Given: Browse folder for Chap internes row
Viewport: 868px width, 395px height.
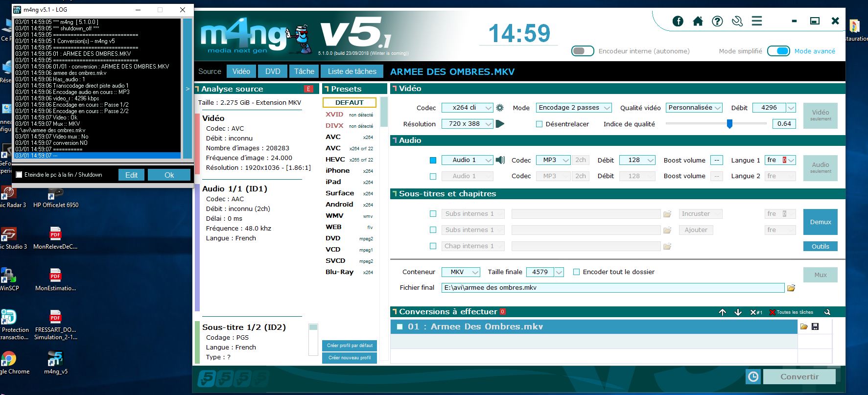Looking at the screenshot, I should (667, 246).
